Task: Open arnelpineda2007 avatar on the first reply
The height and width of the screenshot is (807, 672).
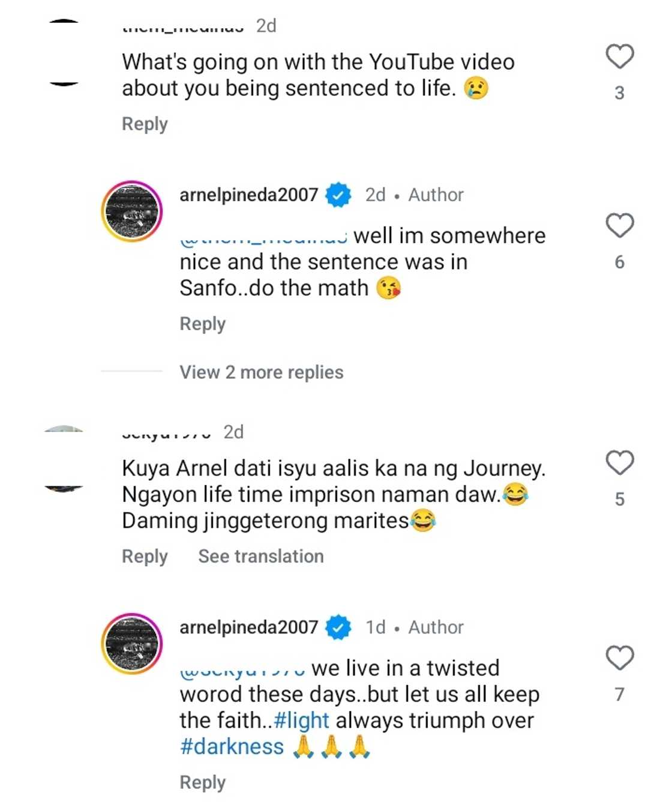Action: [132, 211]
